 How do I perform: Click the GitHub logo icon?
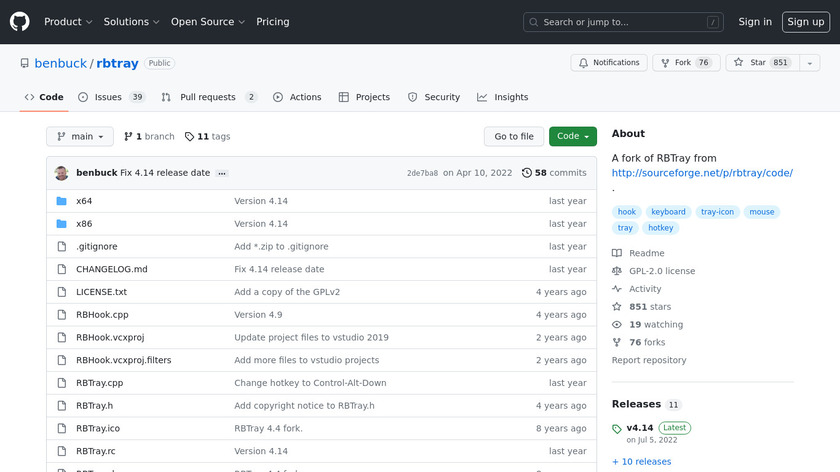pyautogui.click(x=20, y=22)
